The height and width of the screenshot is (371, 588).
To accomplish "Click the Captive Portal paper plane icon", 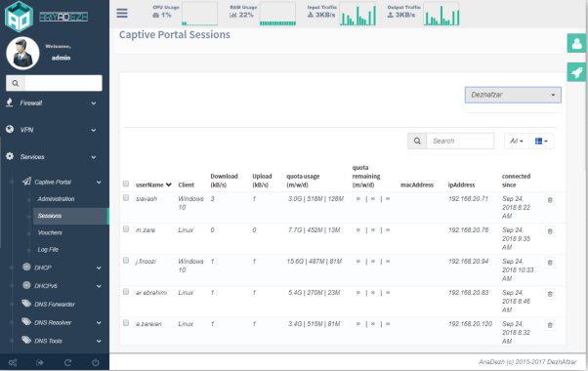I will pyautogui.click(x=26, y=182).
